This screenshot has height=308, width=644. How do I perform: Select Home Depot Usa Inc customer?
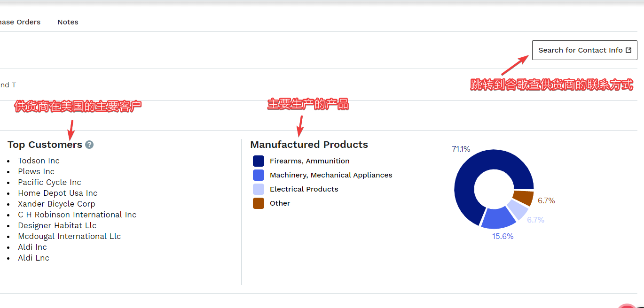57,193
